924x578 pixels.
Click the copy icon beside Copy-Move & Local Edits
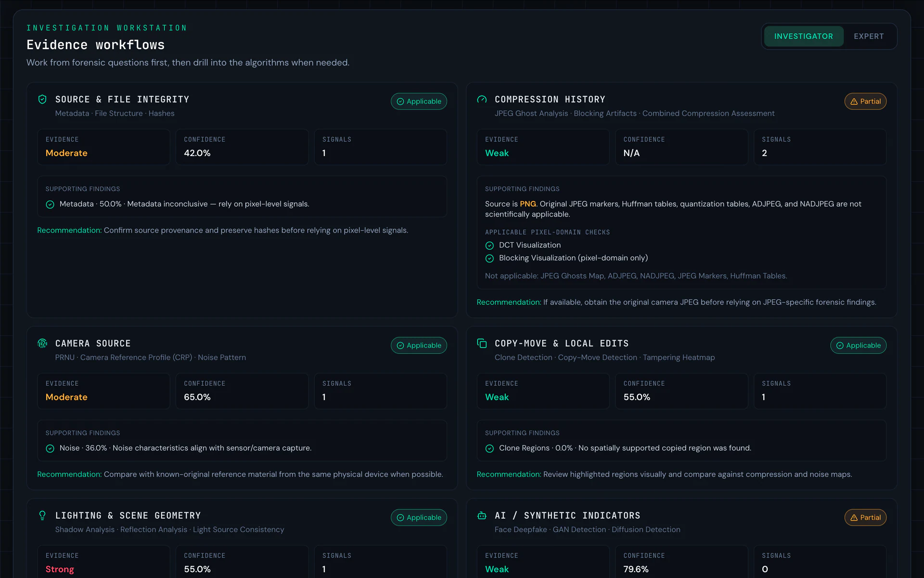pyautogui.click(x=482, y=343)
